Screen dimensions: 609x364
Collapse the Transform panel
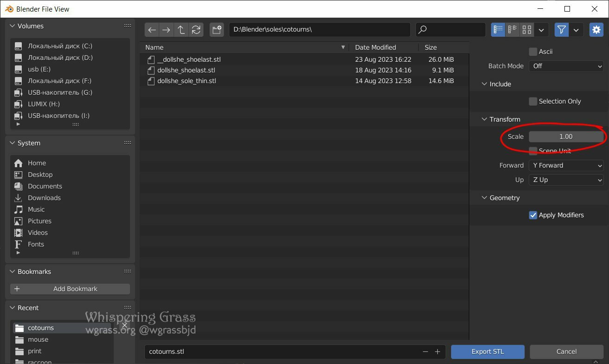click(x=500, y=119)
